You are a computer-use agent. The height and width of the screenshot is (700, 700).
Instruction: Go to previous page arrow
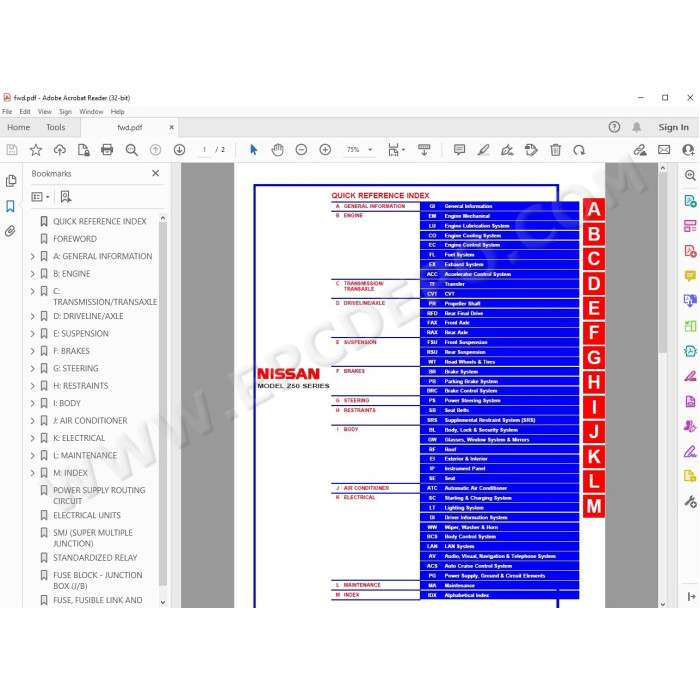(155, 150)
